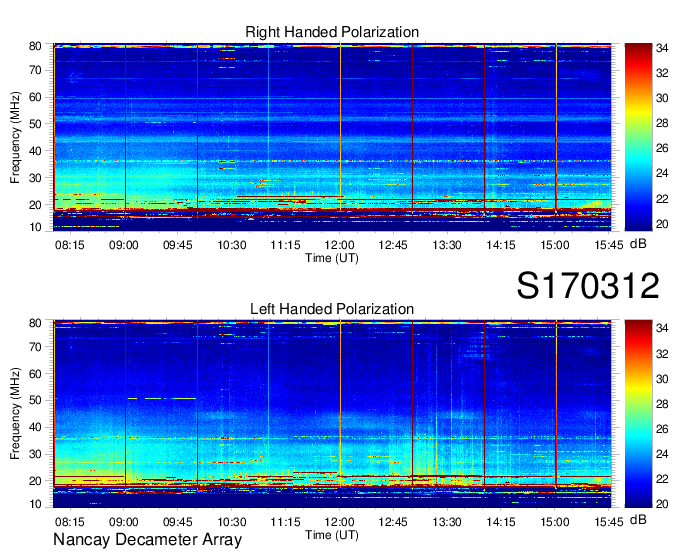Click "34" on Left Handed colorbar scale
The height and width of the screenshot is (552, 680).
[662, 328]
